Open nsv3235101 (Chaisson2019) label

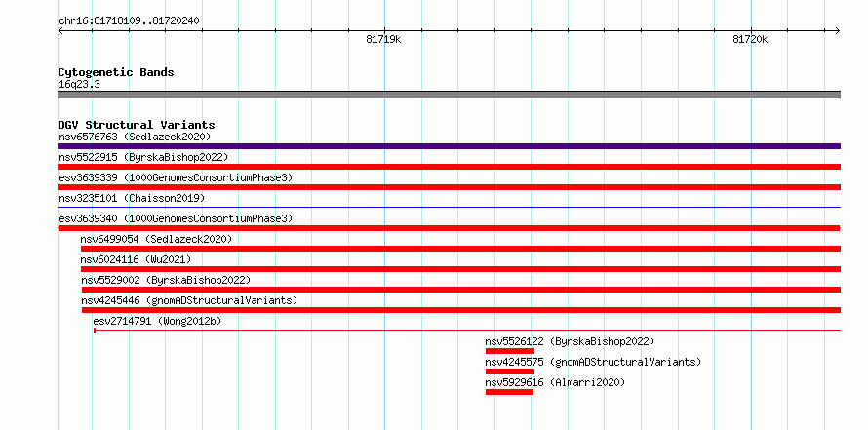tap(132, 198)
